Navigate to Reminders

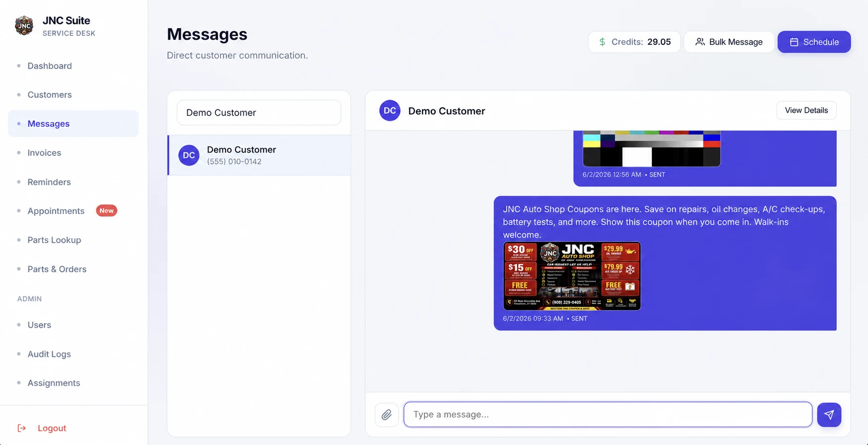[49, 182]
